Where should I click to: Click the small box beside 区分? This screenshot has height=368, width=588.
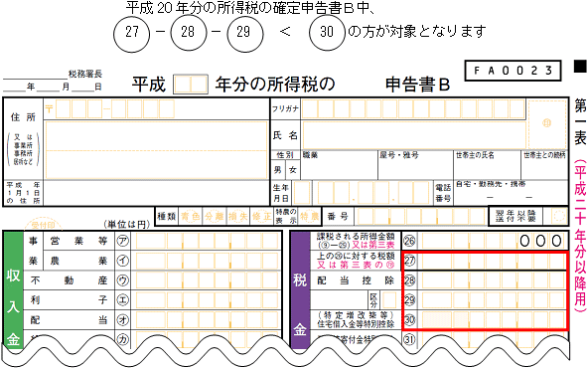389,300
